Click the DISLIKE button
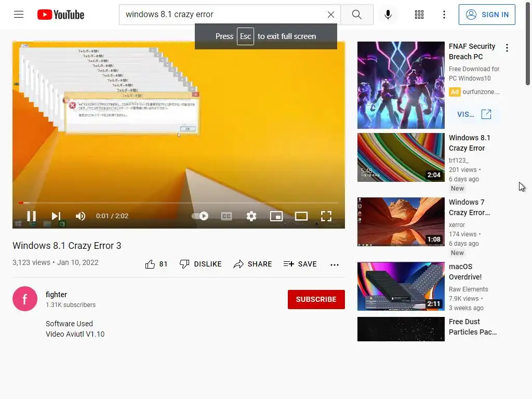 tap(201, 264)
